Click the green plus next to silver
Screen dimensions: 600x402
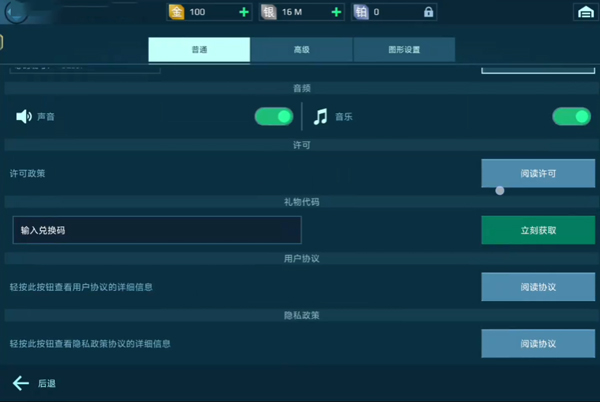pyautogui.click(x=336, y=12)
